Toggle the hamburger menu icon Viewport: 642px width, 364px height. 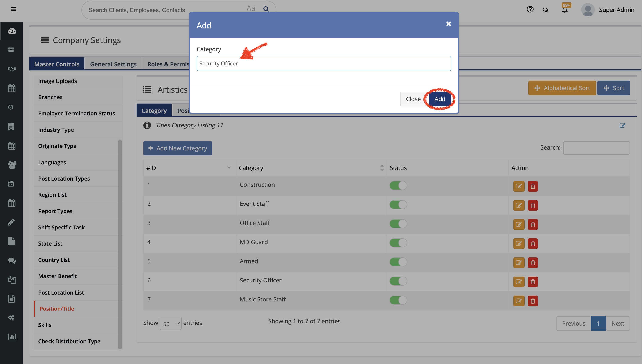(x=14, y=9)
